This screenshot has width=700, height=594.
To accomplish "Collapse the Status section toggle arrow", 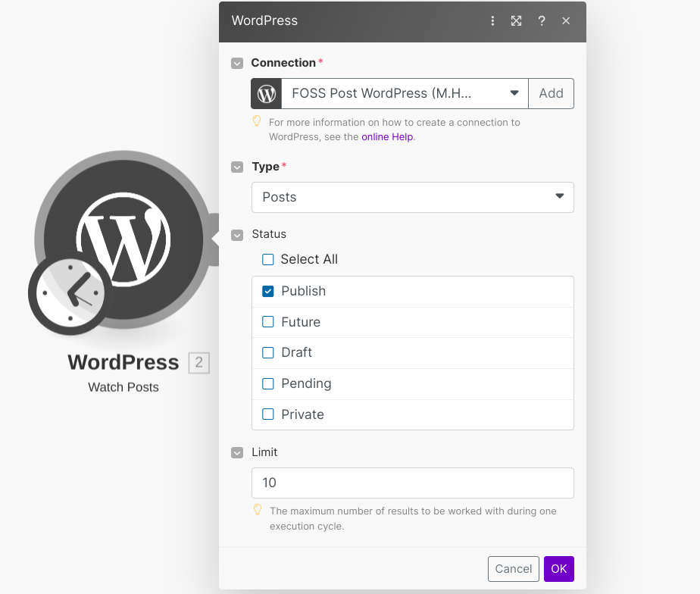I will [x=238, y=235].
